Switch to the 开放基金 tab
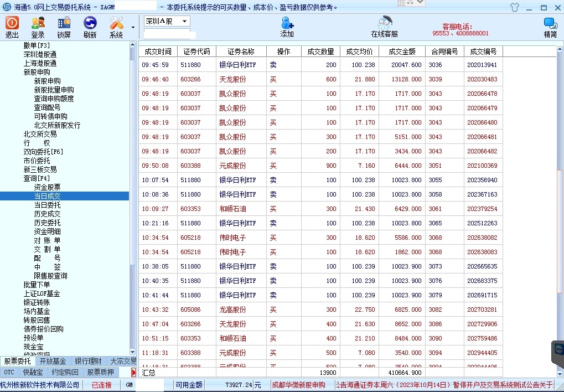This screenshot has width=564, height=392. point(53,361)
